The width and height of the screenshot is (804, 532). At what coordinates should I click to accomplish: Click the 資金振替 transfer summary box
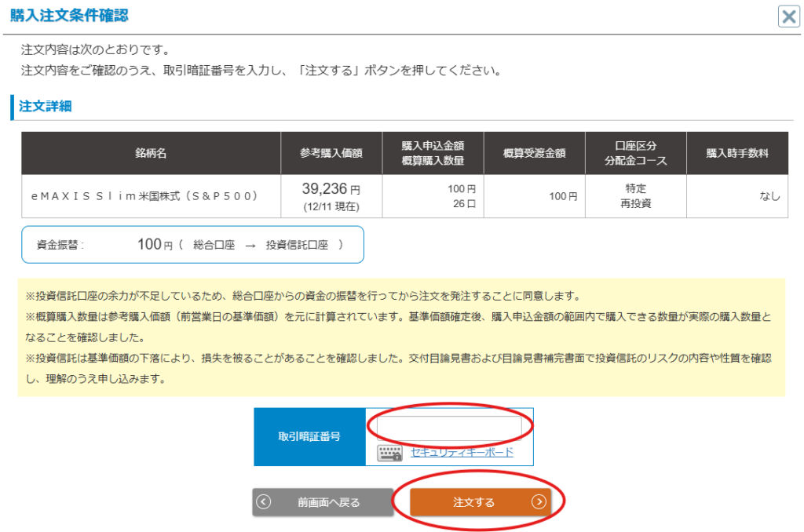click(192, 245)
